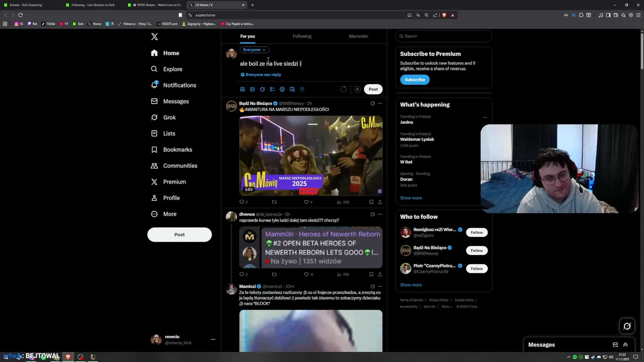The image size is (644, 362).
Task: Expand the Messages drawer
Action: pos(625,345)
